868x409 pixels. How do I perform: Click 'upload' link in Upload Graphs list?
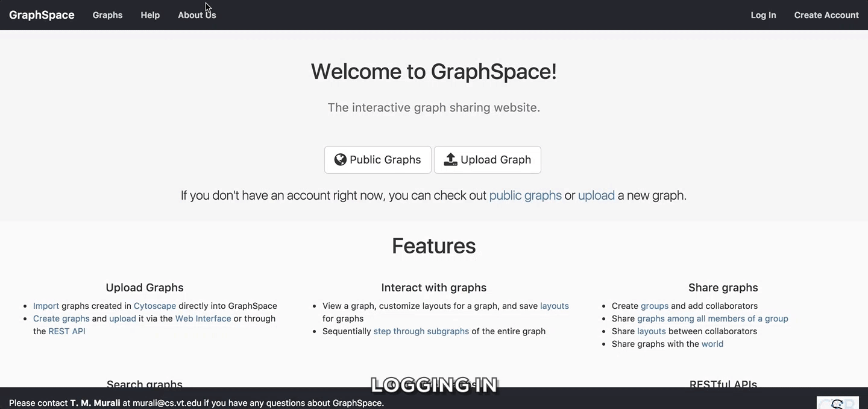pyautogui.click(x=122, y=319)
